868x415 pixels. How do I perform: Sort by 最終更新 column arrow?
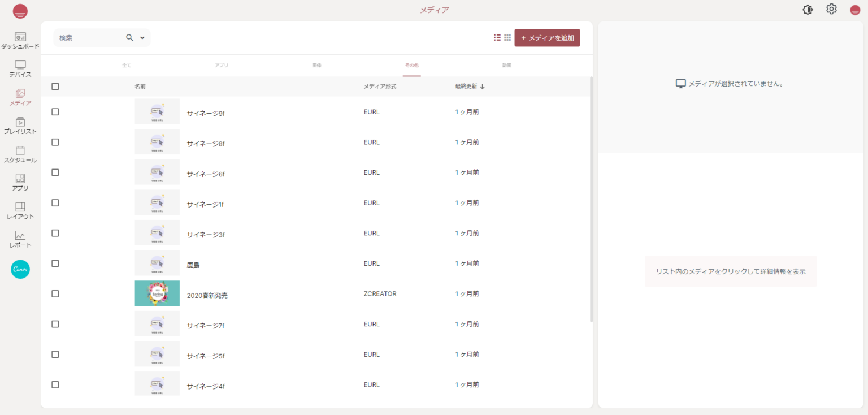[483, 87]
